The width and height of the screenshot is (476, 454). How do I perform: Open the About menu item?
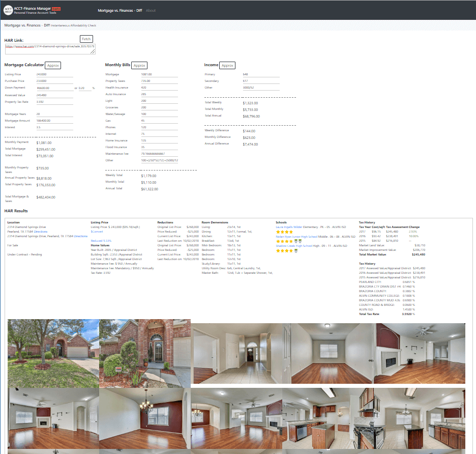[151, 10]
